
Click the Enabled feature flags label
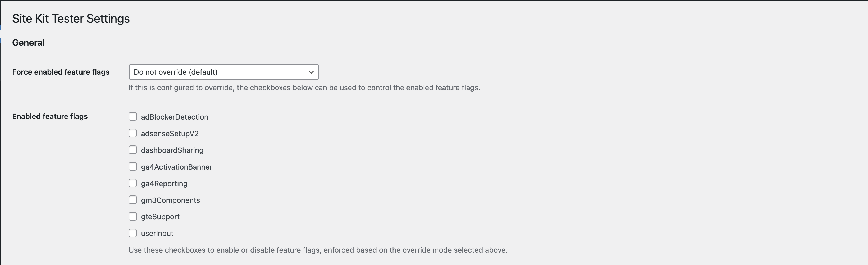[50, 116]
